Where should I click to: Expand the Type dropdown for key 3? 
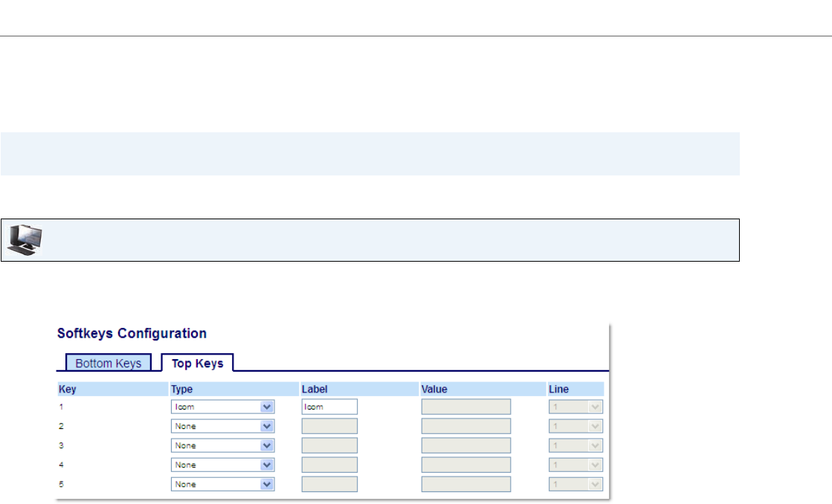(x=222, y=445)
